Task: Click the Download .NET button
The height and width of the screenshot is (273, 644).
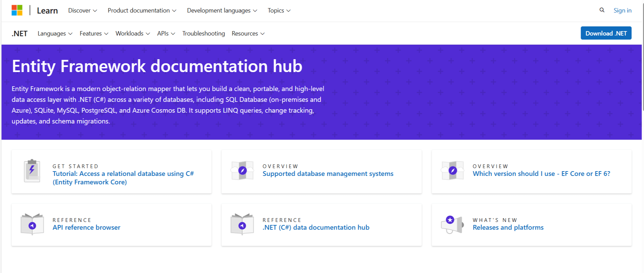Action: (606, 33)
